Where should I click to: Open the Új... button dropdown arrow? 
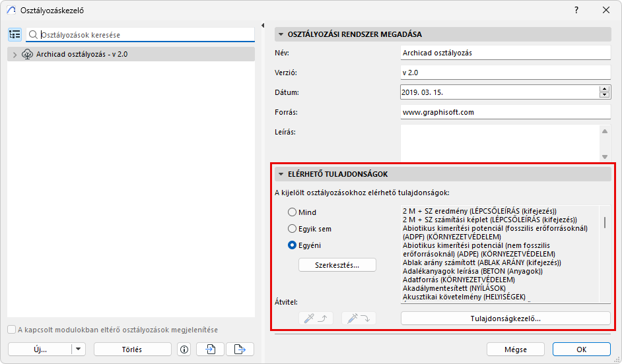click(78, 349)
